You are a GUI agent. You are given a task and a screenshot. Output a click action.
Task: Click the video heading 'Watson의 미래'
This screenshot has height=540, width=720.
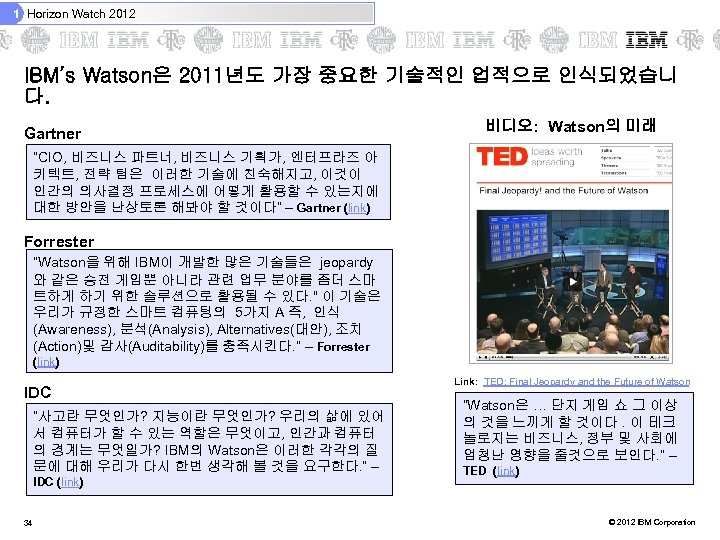(571, 126)
